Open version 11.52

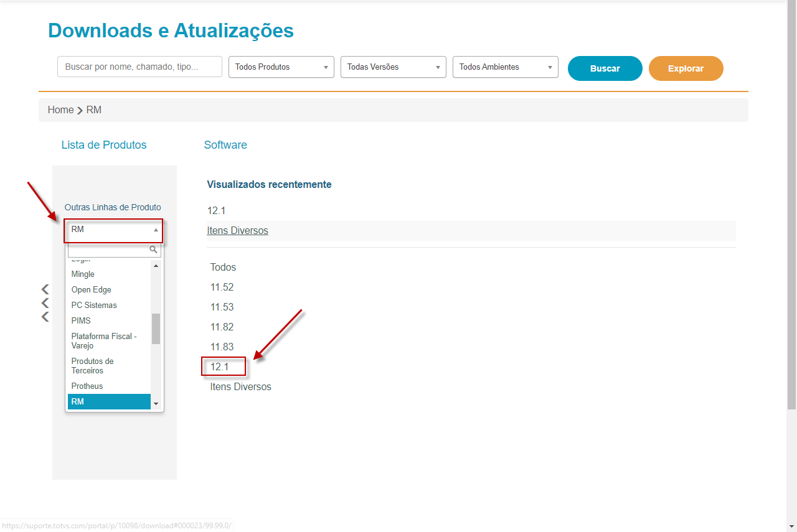click(222, 287)
